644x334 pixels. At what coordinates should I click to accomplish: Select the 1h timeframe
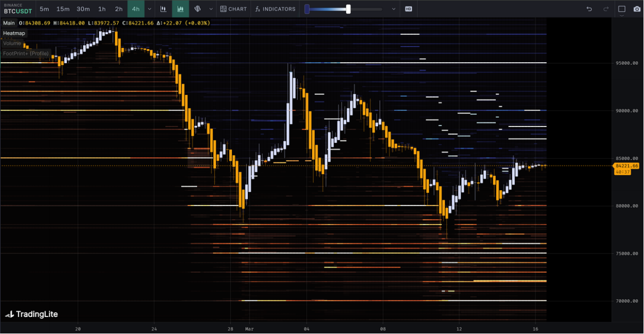click(x=102, y=9)
